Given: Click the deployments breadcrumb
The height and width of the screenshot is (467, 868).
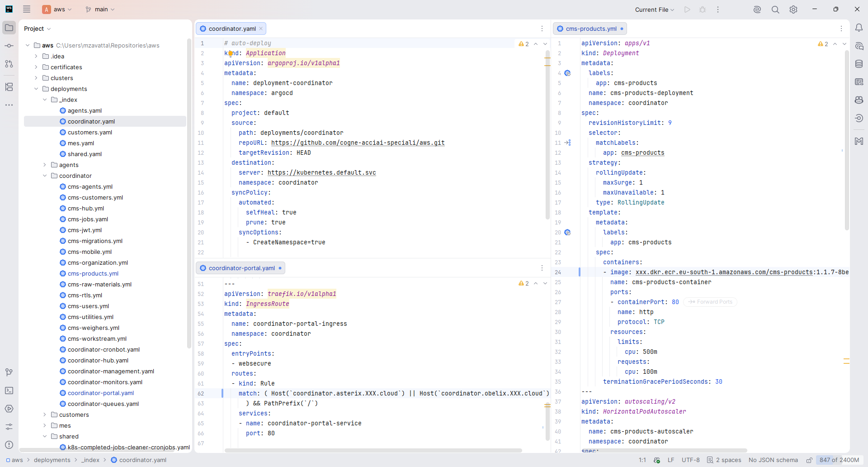Looking at the screenshot, I should [x=52, y=460].
